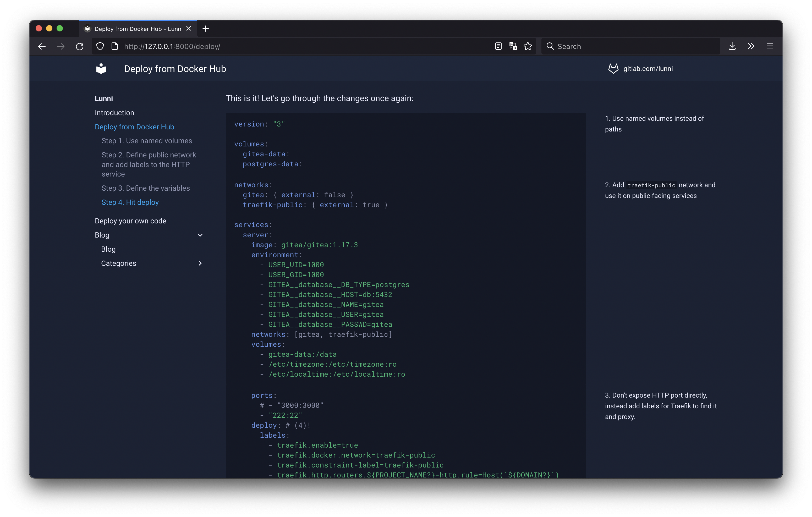Click the page info document icon
Viewport: 812px width, 517px height.
115,46
